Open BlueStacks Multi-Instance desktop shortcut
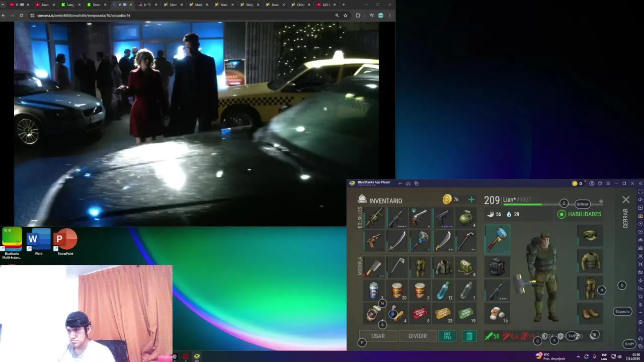The width and height of the screenshot is (644, 362). click(x=12, y=243)
